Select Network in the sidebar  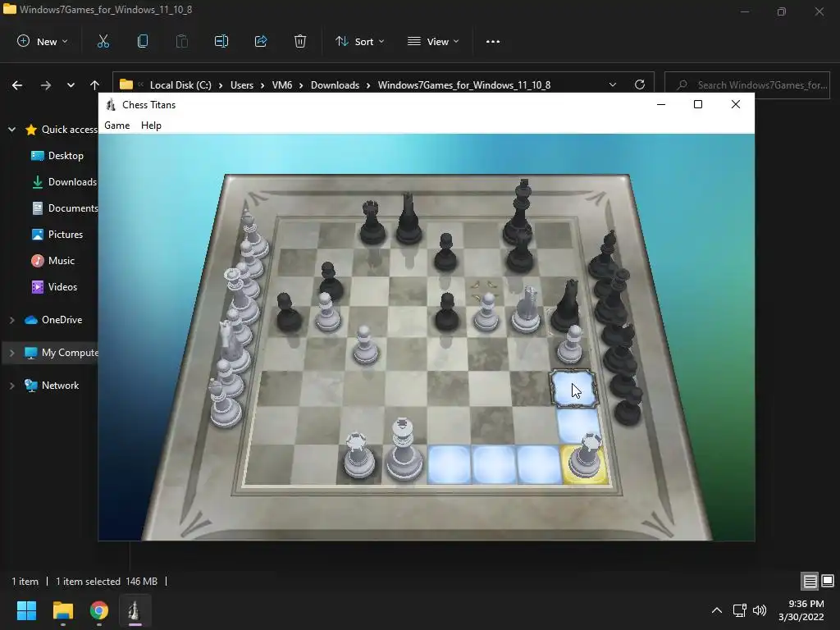(x=52, y=386)
